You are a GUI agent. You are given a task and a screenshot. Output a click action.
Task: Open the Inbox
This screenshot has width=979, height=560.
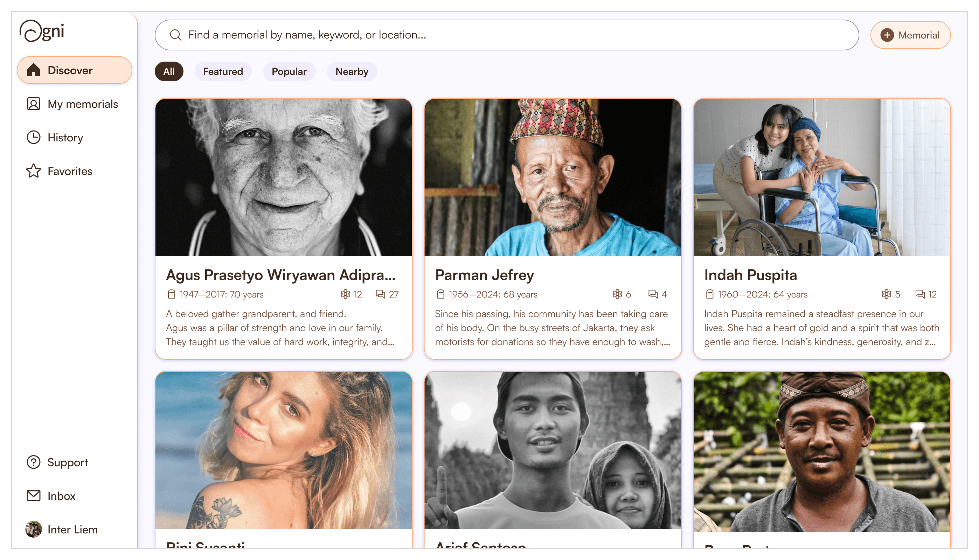point(61,496)
